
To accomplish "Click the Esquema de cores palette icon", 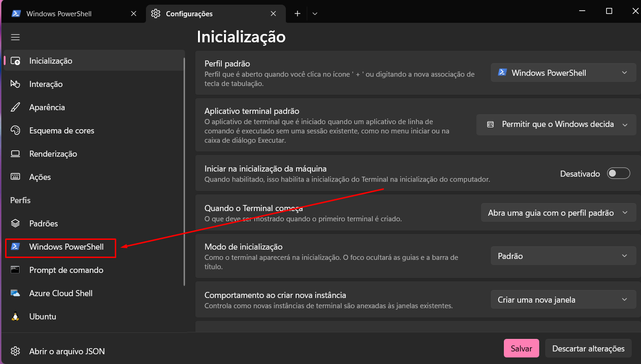I will 15,131.
